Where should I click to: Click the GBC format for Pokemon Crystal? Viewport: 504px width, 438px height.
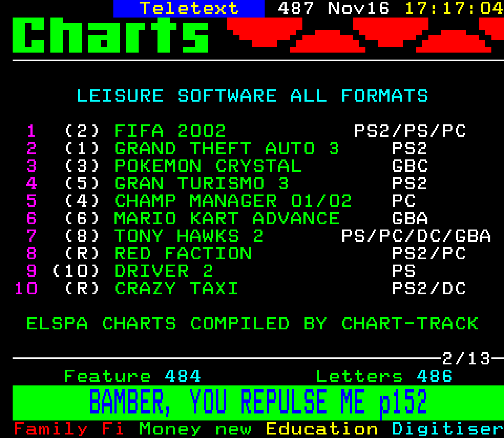point(410,166)
